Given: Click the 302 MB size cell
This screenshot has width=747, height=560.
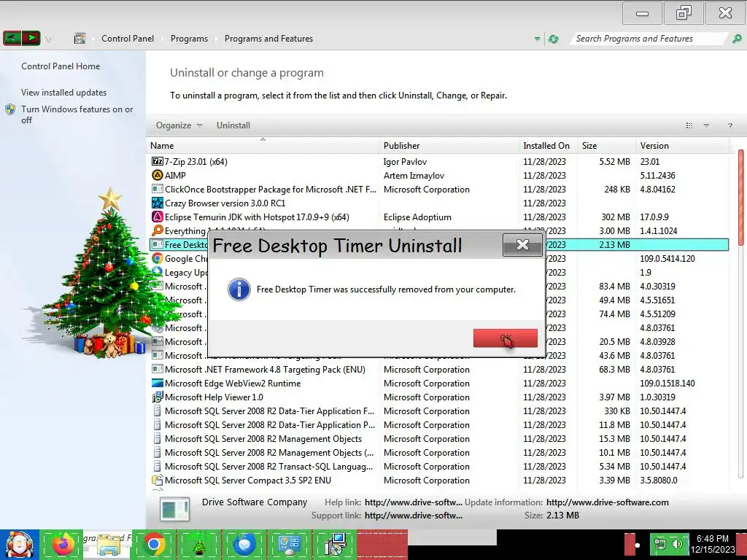Looking at the screenshot, I should pos(616,217).
